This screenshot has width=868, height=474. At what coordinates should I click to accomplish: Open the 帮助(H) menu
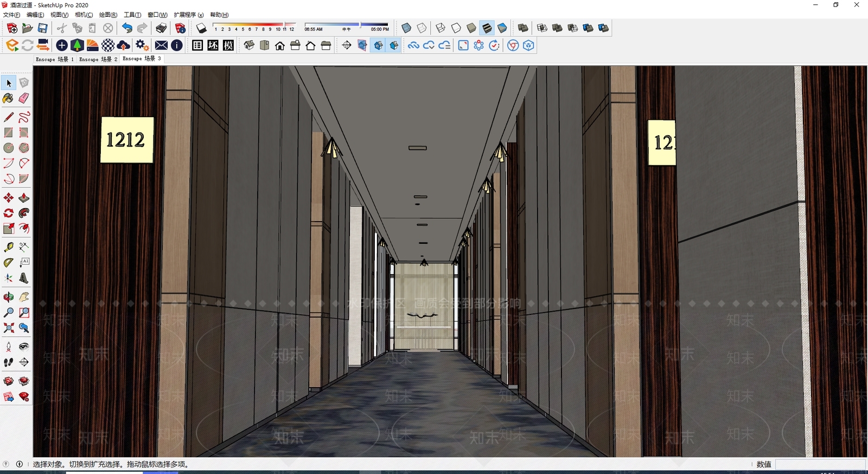click(x=219, y=15)
